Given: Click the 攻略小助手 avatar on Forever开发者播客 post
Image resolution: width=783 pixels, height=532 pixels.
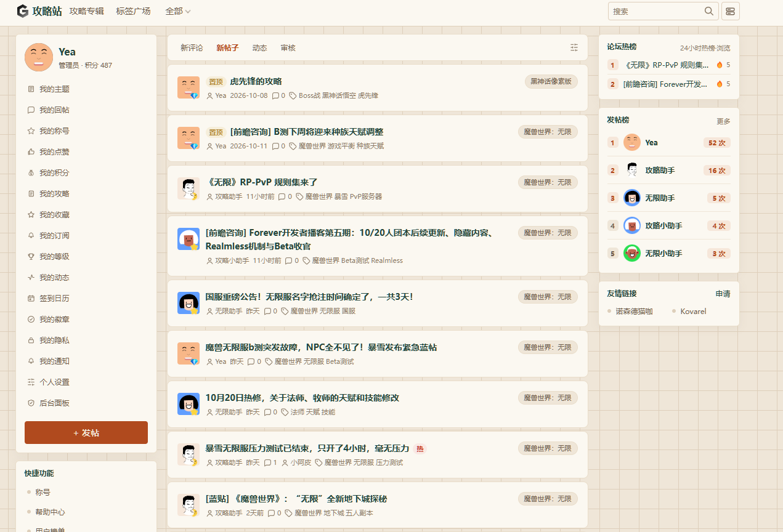Looking at the screenshot, I should tap(188, 239).
